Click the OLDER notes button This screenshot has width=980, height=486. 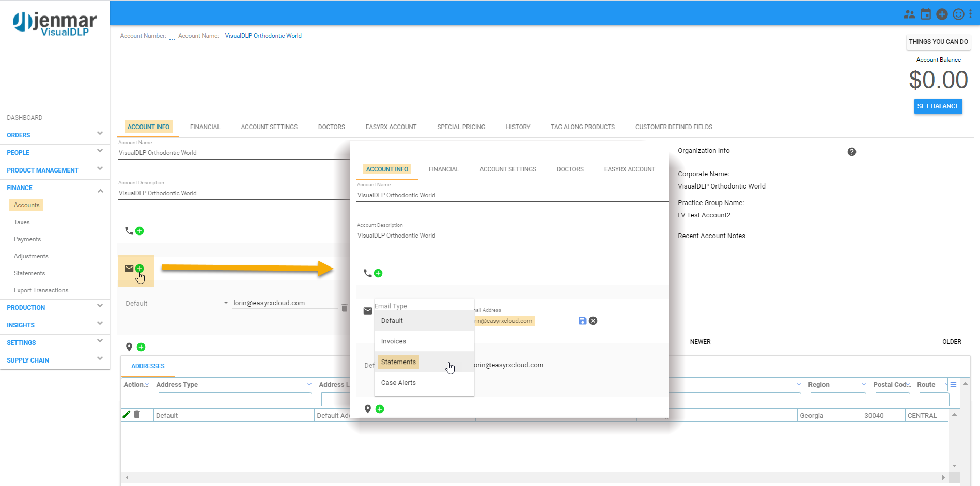952,342
